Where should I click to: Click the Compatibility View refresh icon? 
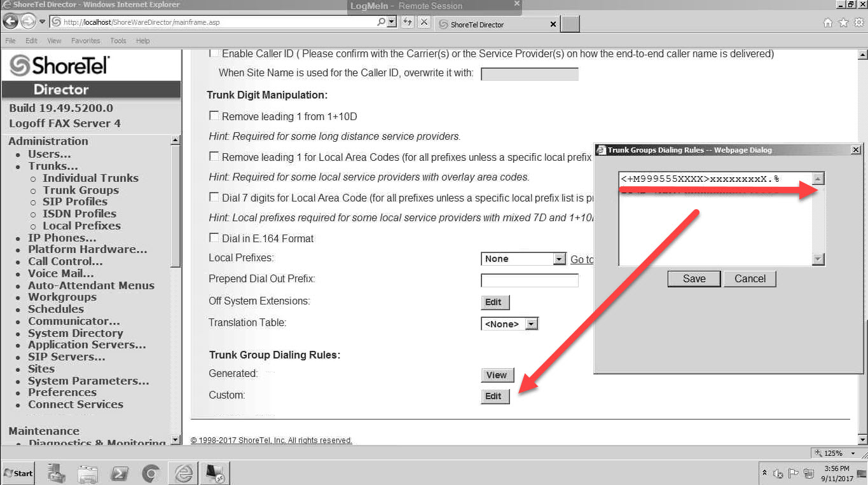[x=408, y=22]
